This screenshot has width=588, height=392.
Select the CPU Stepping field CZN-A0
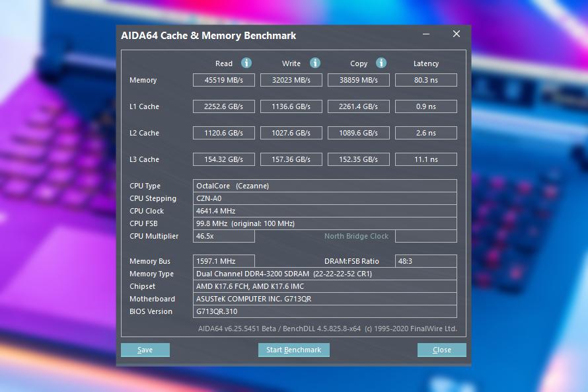325,198
